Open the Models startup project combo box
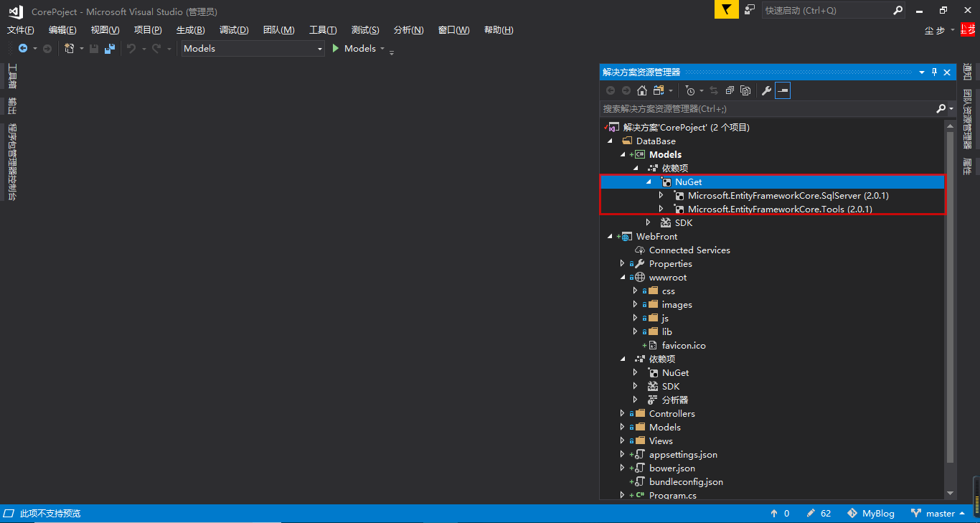 [253, 49]
